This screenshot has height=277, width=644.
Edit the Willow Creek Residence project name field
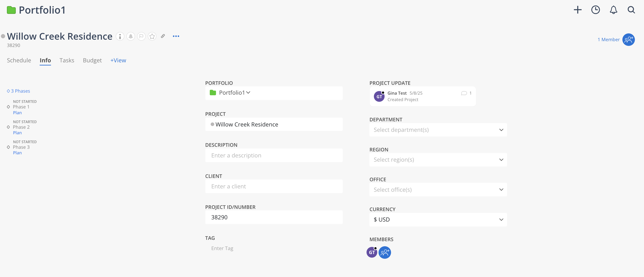click(x=274, y=124)
